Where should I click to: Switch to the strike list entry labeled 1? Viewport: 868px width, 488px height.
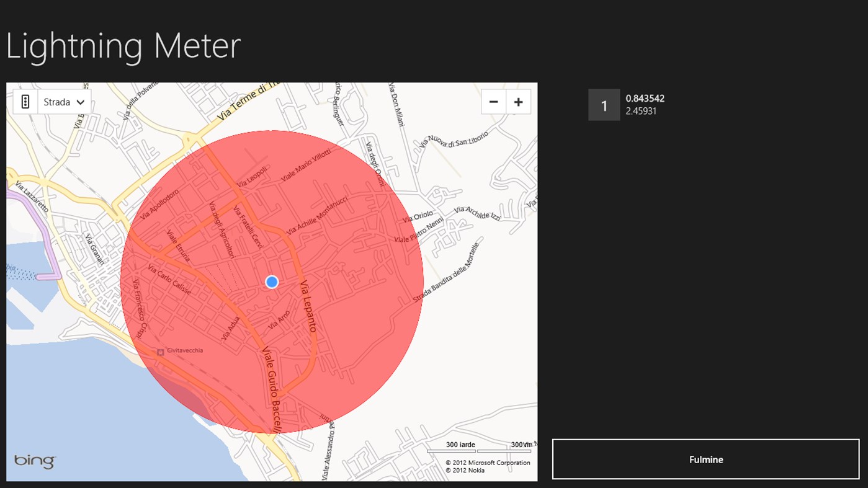[603, 105]
